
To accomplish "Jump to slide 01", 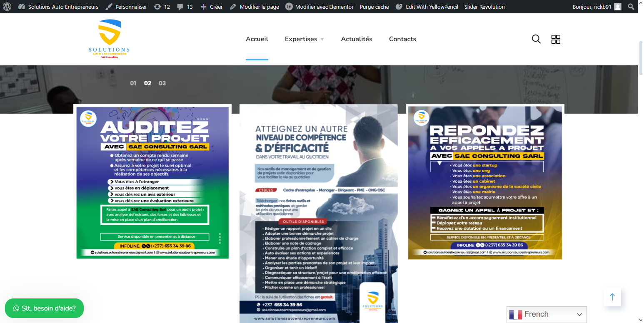I will click(x=133, y=83).
